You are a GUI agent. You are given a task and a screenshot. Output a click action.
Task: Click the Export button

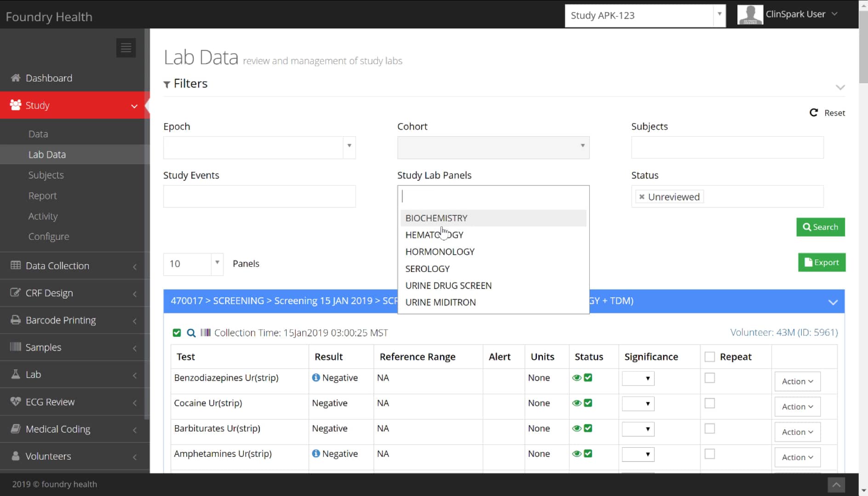point(822,262)
